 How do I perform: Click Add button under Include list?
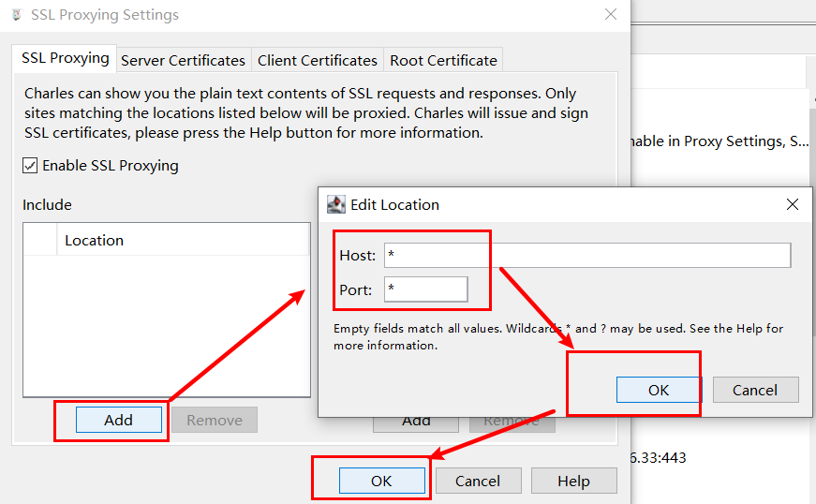click(119, 420)
